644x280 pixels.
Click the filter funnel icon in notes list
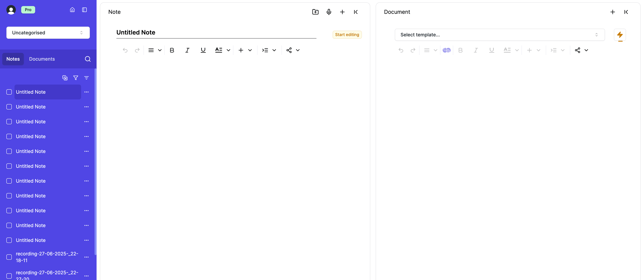click(76, 78)
